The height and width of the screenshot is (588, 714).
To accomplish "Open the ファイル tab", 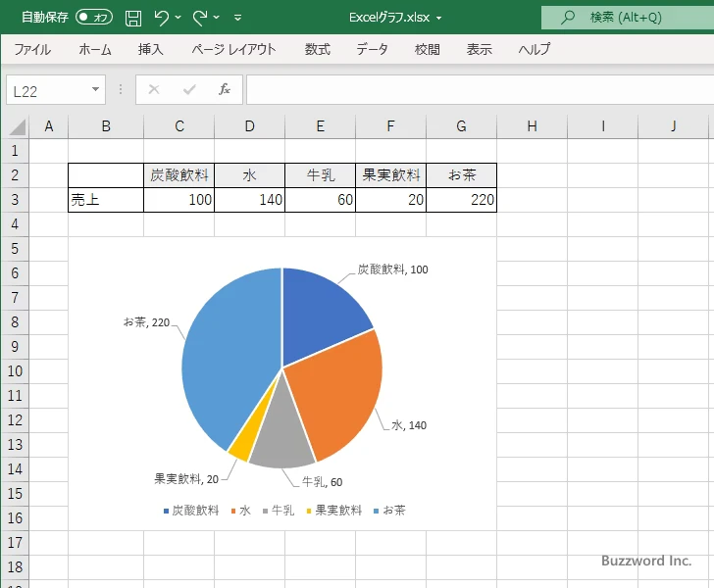I will pos(32,49).
